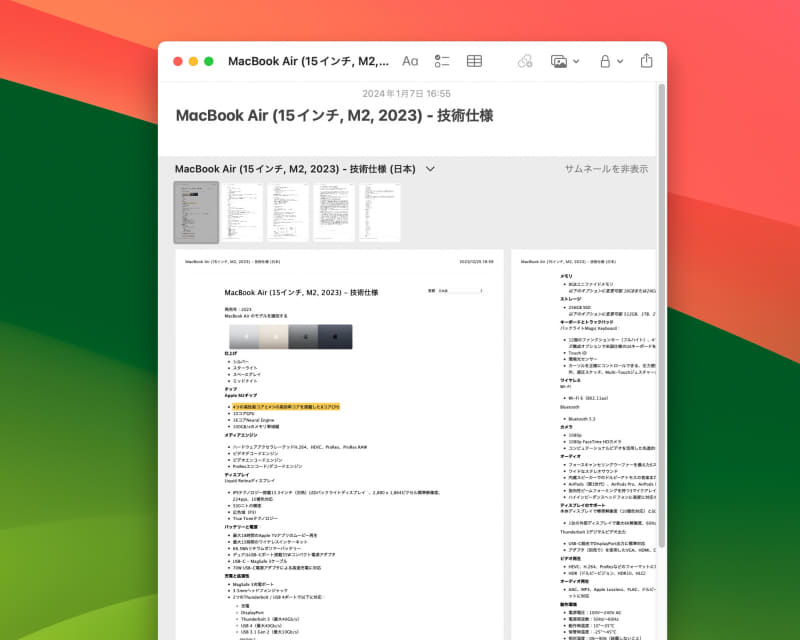Open the text formatting (Aa) options
Screen dimensions: 800x640
(x=410, y=61)
